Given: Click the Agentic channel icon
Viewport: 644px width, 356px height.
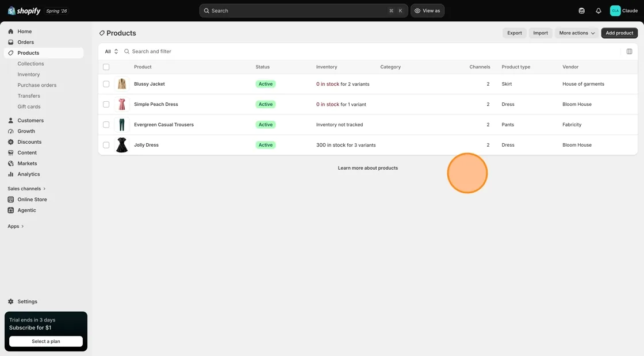Looking at the screenshot, I should tap(11, 210).
